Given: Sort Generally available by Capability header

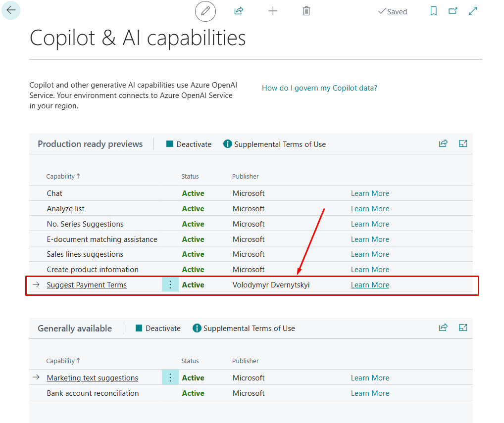Looking at the screenshot, I should (63, 361).
